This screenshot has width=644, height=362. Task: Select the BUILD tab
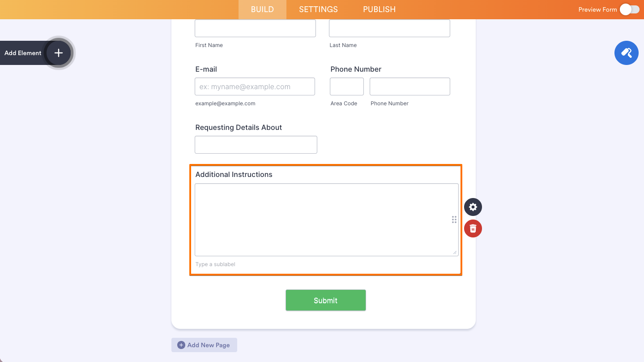[x=262, y=9]
